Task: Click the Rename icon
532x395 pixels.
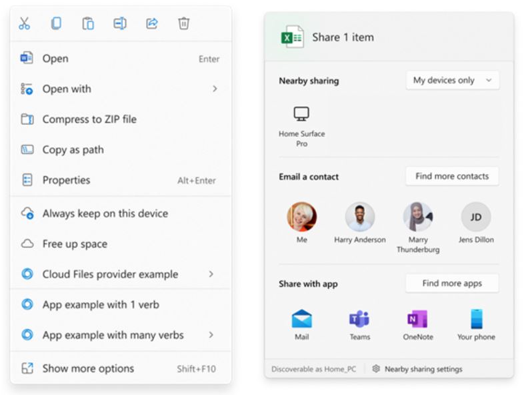Action: pos(120,23)
